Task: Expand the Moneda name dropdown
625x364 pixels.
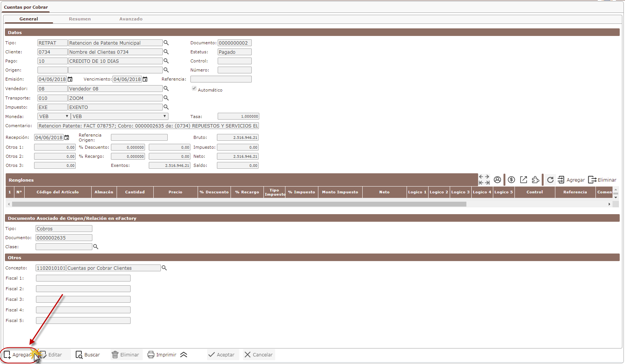Action: [x=119, y=117]
